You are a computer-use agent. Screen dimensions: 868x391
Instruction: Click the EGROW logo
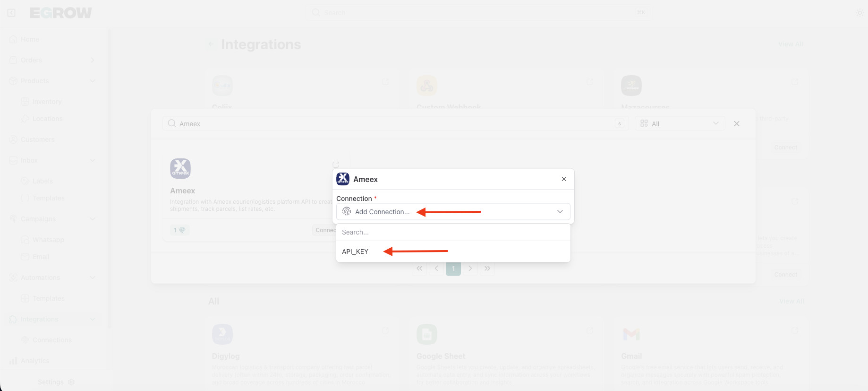pyautogui.click(x=61, y=13)
